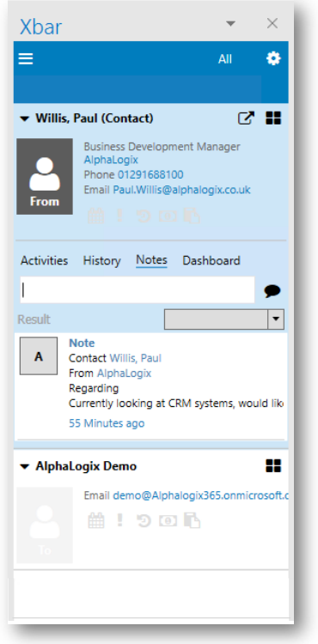
Task: Click into the note text input field
Action: pos(138,290)
